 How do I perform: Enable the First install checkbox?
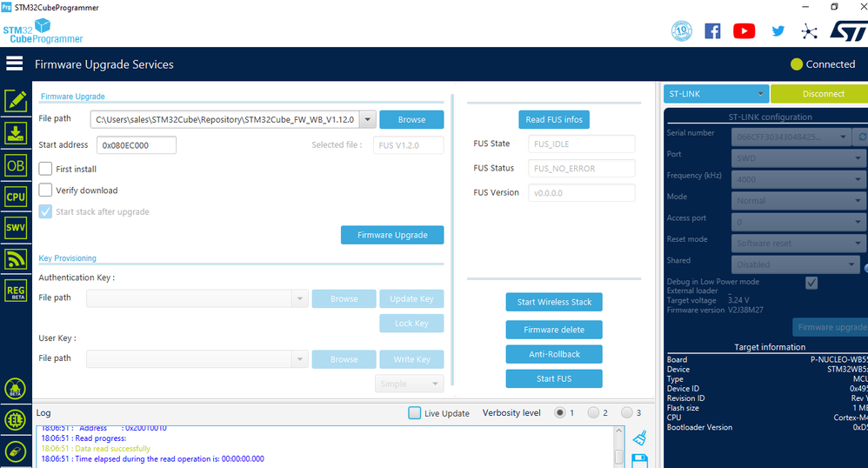tap(45, 169)
